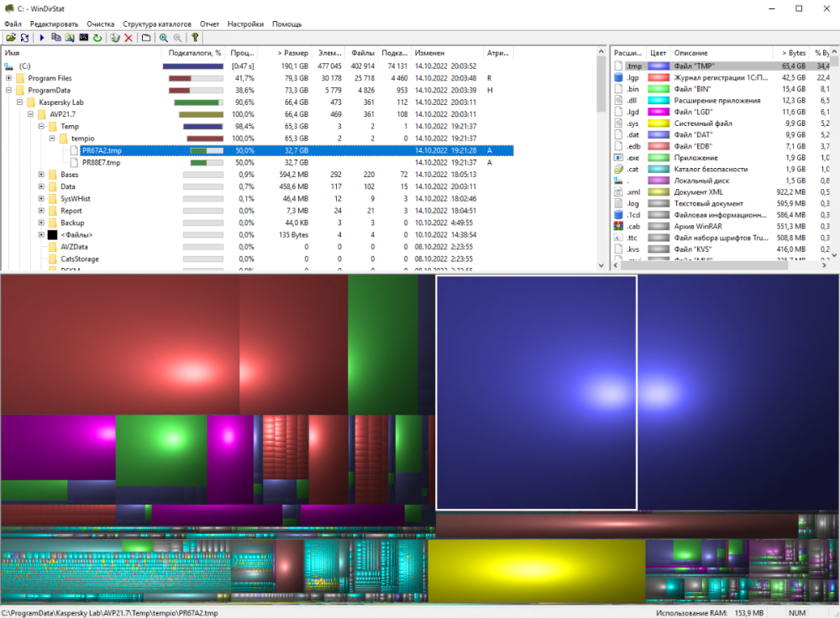This screenshot has height=618, width=840.
Task: Click the Zoom in magnifier icon
Action: tap(163, 38)
